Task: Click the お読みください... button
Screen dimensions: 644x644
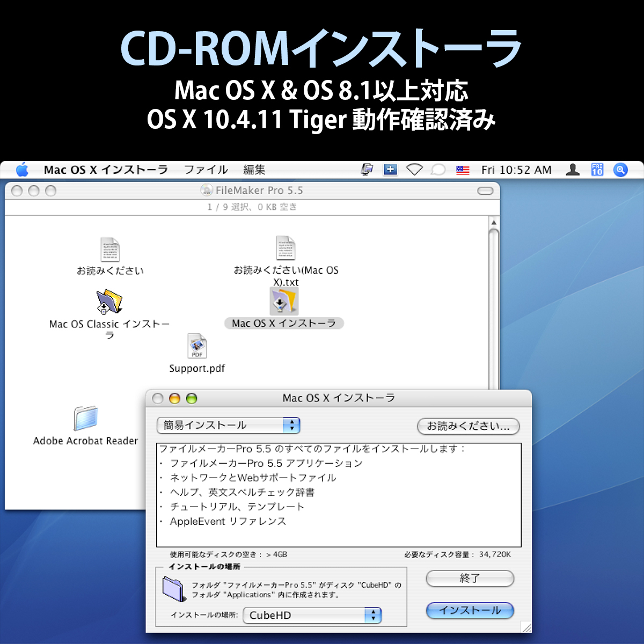Action: coord(469,426)
